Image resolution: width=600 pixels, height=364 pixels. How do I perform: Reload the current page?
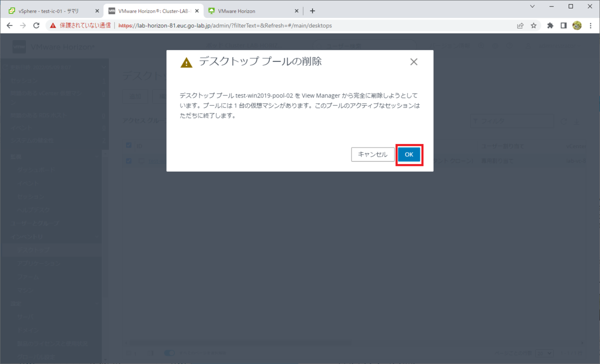tap(36, 25)
